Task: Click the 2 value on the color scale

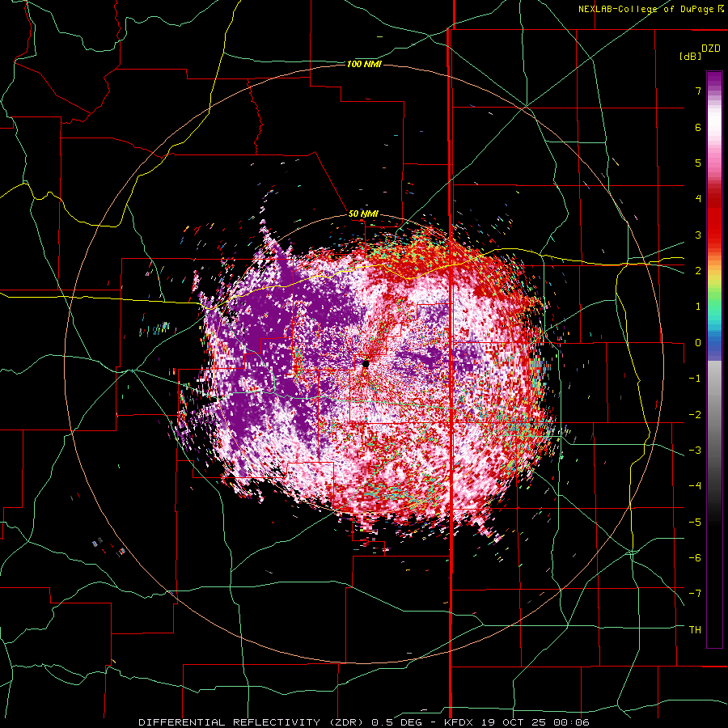Action: point(698,271)
